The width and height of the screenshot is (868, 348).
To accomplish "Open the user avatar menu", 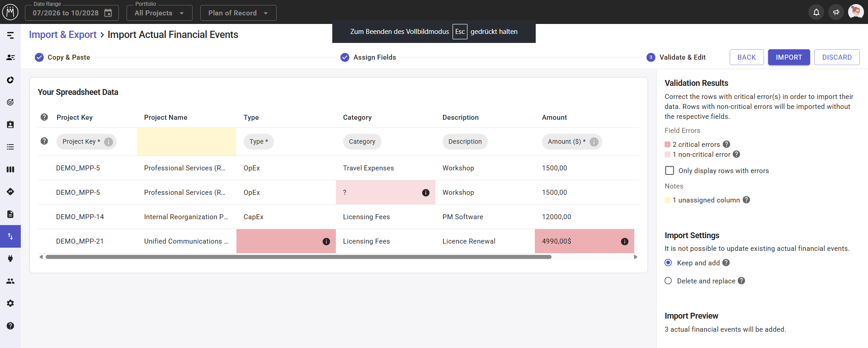I will (856, 12).
